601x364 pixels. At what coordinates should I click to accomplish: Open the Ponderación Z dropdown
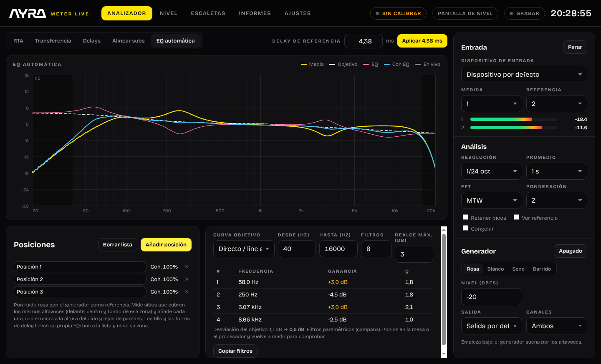(556, 201)
